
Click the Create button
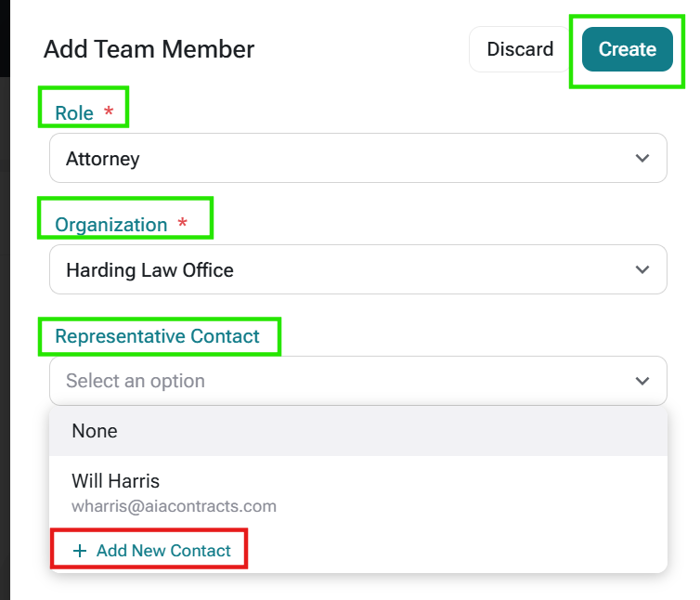click(x=627, y=49)
